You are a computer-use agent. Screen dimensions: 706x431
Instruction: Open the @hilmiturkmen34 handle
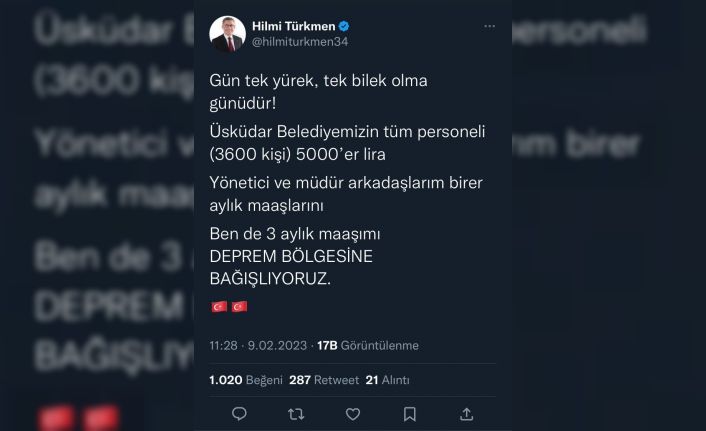point(300,42)
